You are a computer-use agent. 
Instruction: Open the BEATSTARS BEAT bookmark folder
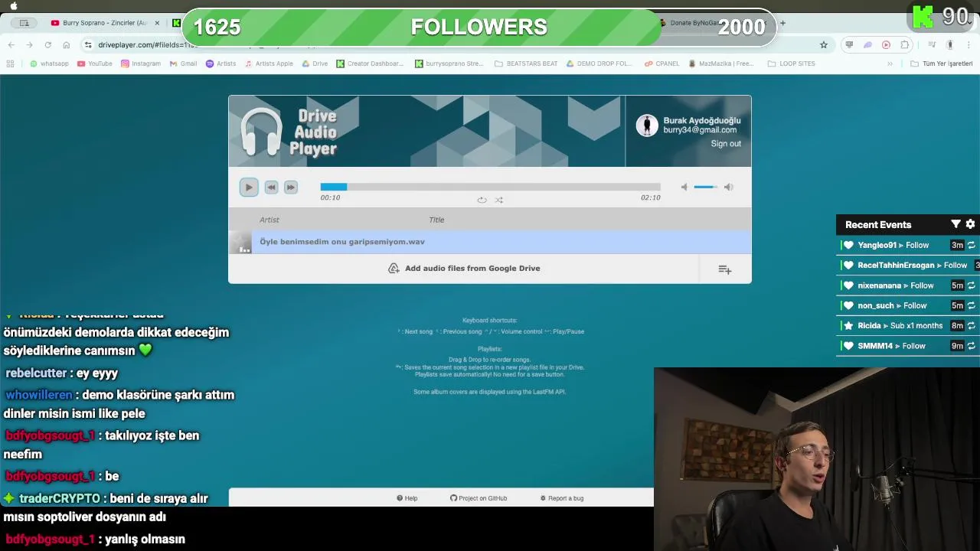(x=527, y=64)
